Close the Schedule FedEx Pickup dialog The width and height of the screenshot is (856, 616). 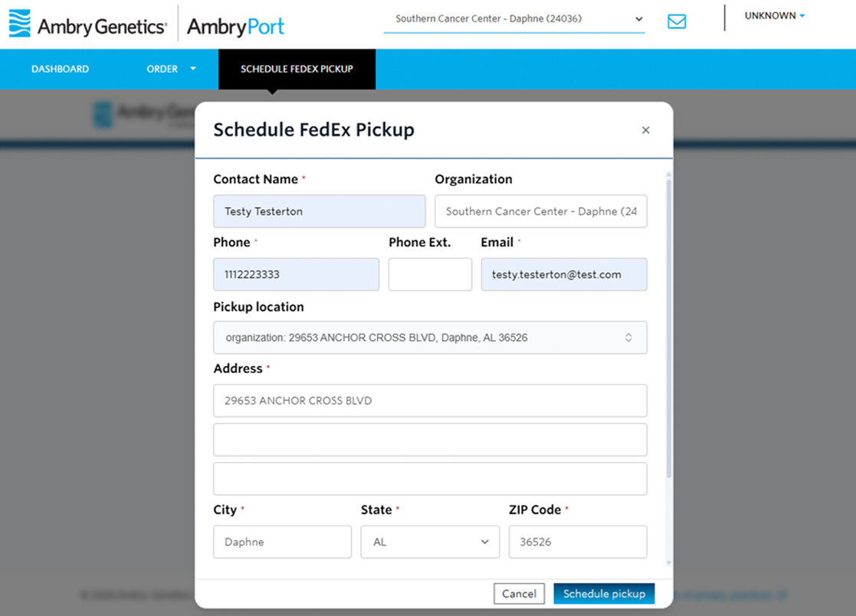click(645, 129)
